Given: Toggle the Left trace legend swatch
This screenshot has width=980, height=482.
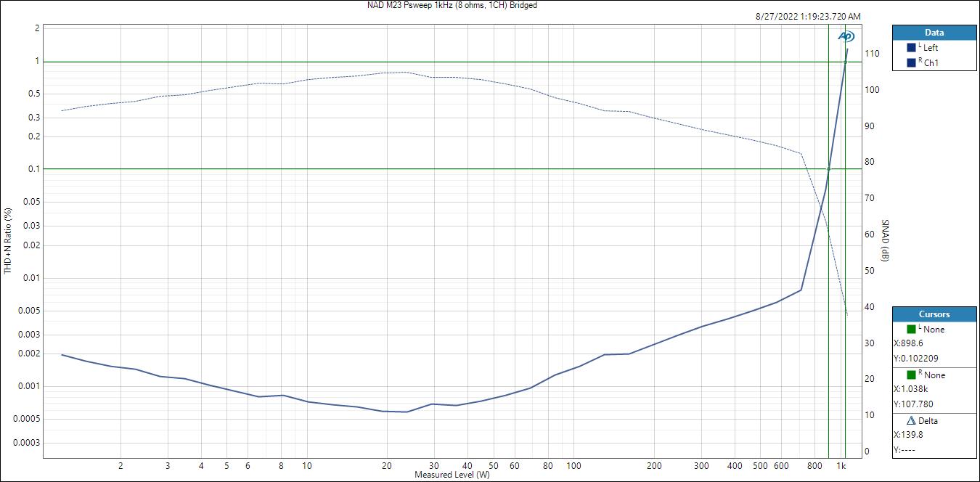Looking at the screenshot, I should (x=912, y=48).
